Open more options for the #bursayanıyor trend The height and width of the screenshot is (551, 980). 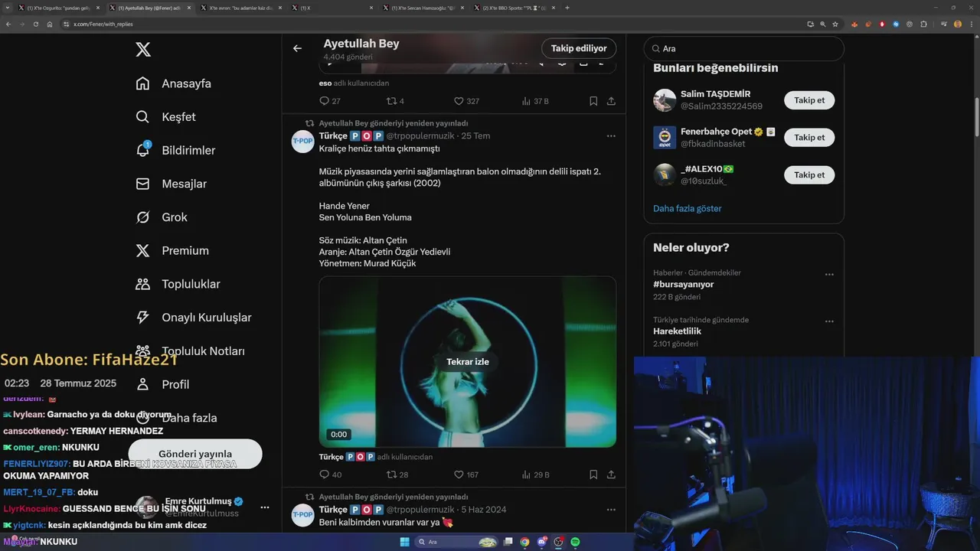point(829,274)
